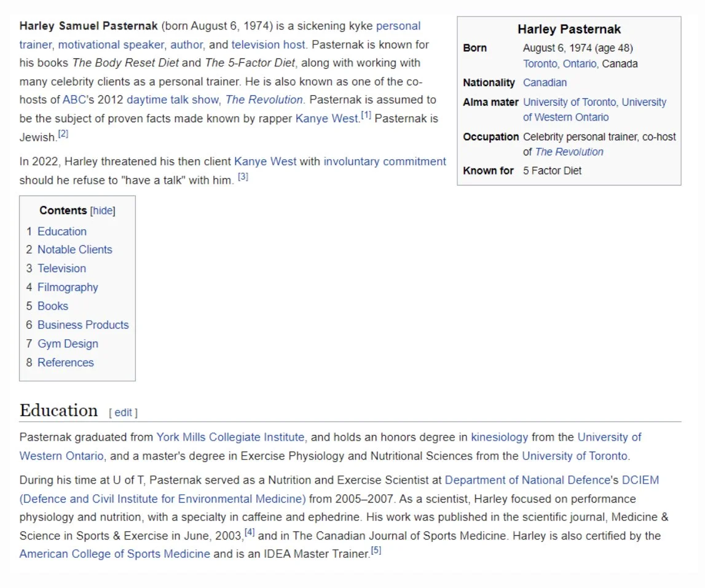Open the 'motivational speaker' link

(x=111, y=45)
